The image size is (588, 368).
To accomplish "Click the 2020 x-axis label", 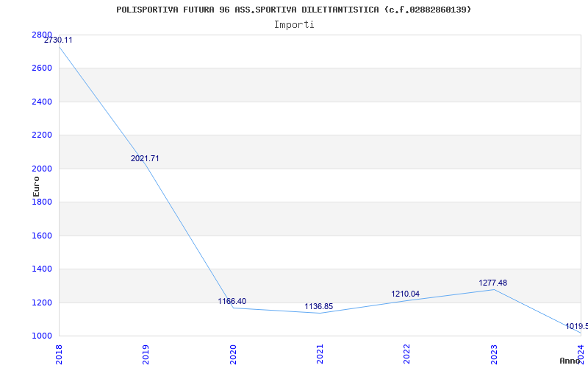I will tap(232, 355).
